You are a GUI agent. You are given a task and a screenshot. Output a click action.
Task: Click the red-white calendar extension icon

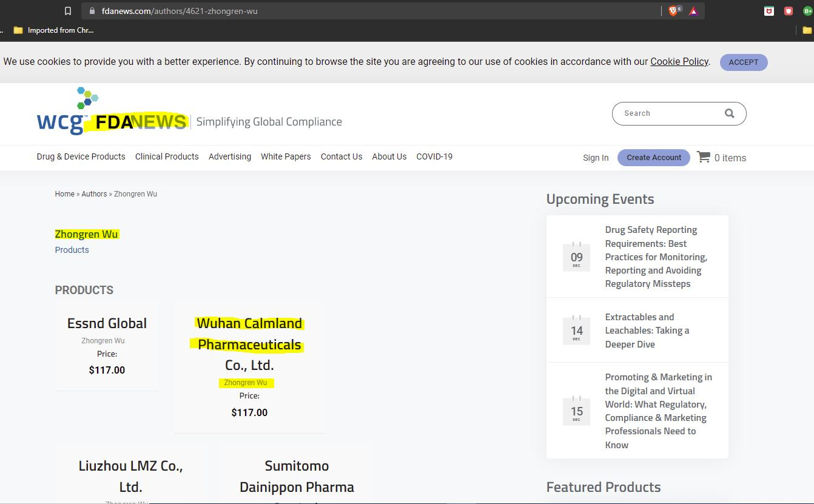pos(769,11)
